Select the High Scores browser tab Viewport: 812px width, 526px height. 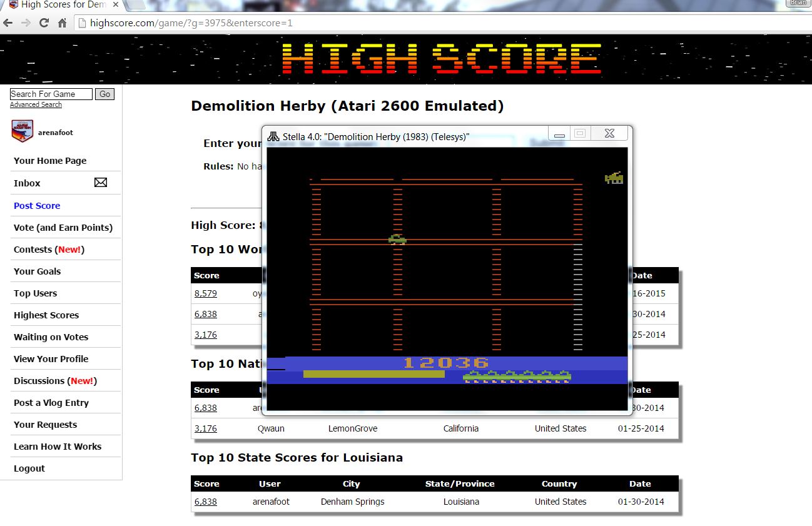pyautogui.click(x=63, y=5)
